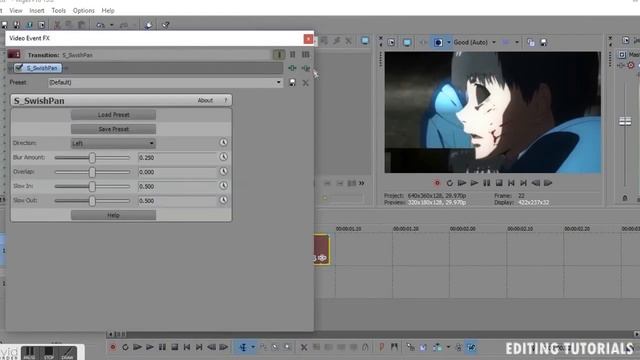640x360 pixels.
Task: Click the single-view layout icon in FX header
Action: [279, 54]
